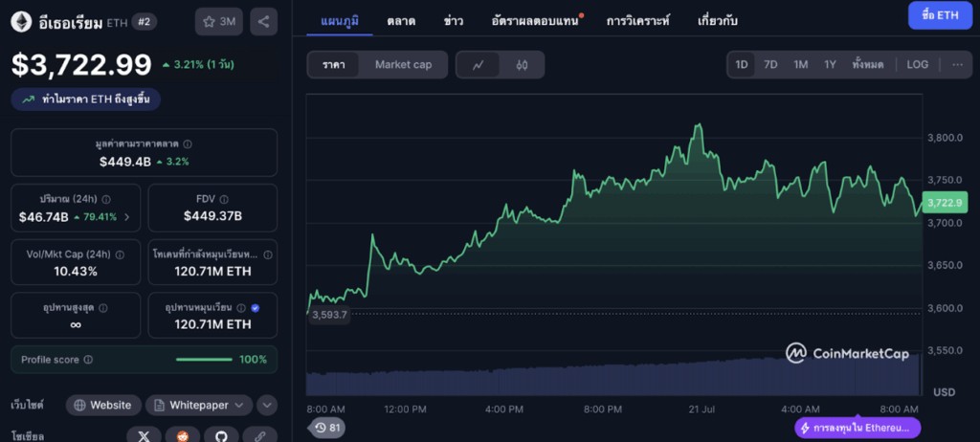This screenshot has width=980, height=442.
Task: Set chart range to 1M
Action: pos(801,64)
